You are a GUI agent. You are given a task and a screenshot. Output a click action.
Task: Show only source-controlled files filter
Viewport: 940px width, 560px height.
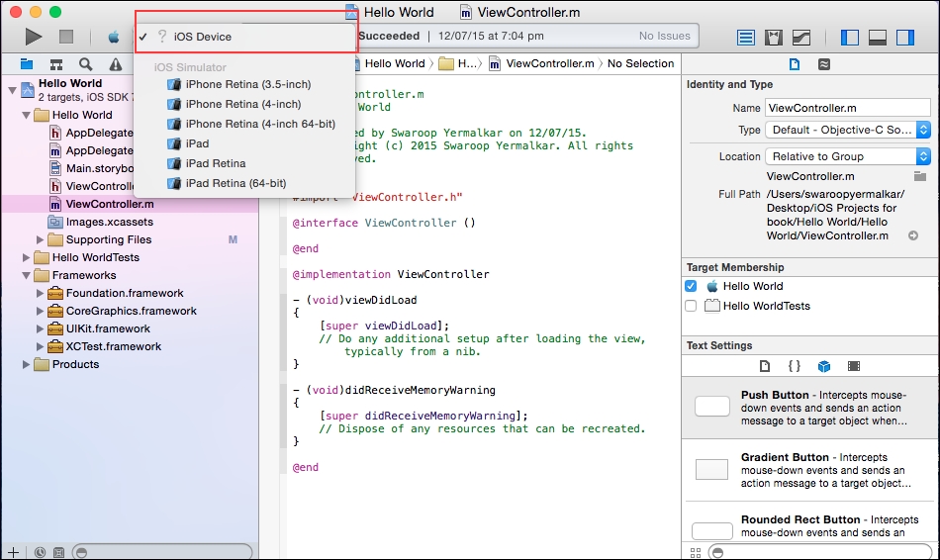coord(58,552)
